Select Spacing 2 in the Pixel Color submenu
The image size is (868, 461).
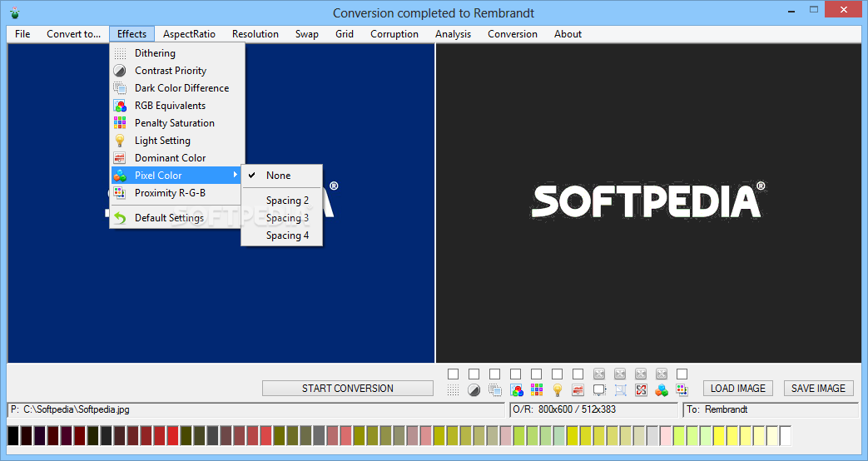pyautogui.click(x=282, y=201)
